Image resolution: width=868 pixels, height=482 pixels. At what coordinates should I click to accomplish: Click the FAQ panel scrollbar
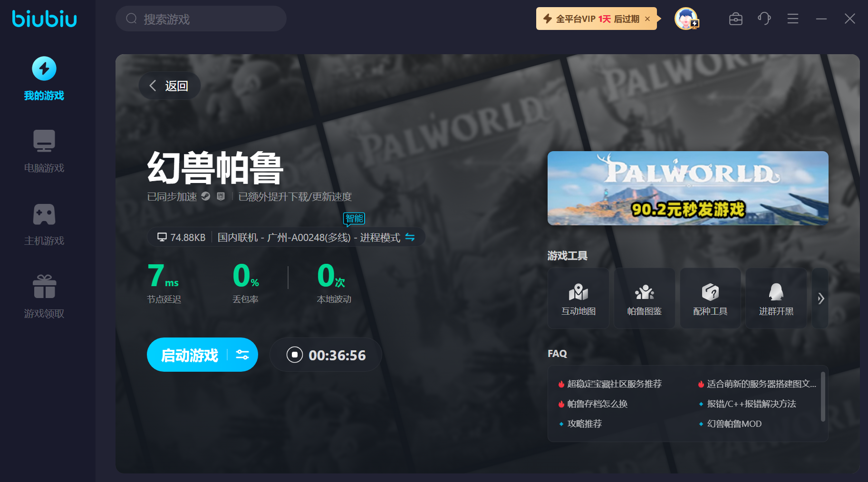pos(822,397)
